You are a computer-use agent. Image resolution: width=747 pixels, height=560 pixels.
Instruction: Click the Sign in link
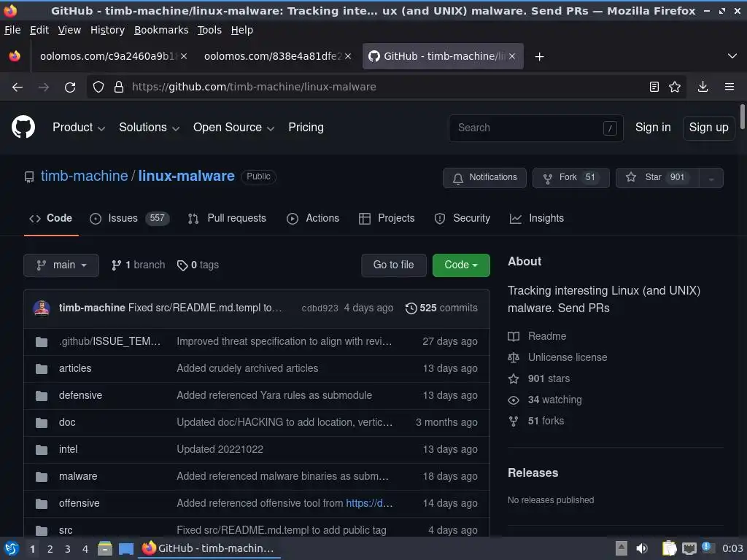click(653, 128)
